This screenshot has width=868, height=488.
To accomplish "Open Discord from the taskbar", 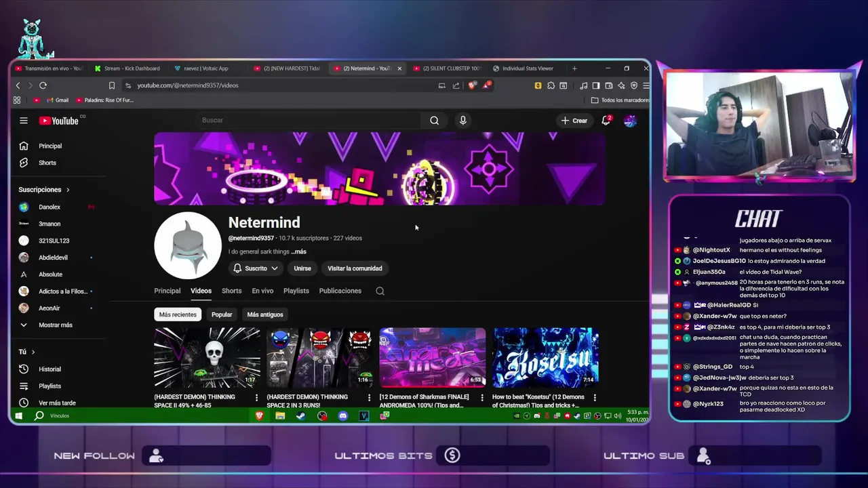I will (x=343, y=415).
